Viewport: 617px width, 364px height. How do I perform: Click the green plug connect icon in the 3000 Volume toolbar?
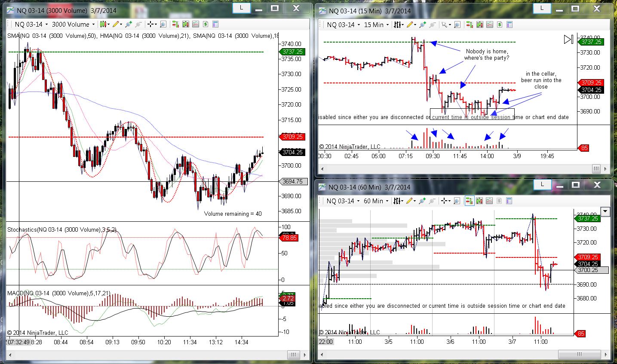point(128,24)
